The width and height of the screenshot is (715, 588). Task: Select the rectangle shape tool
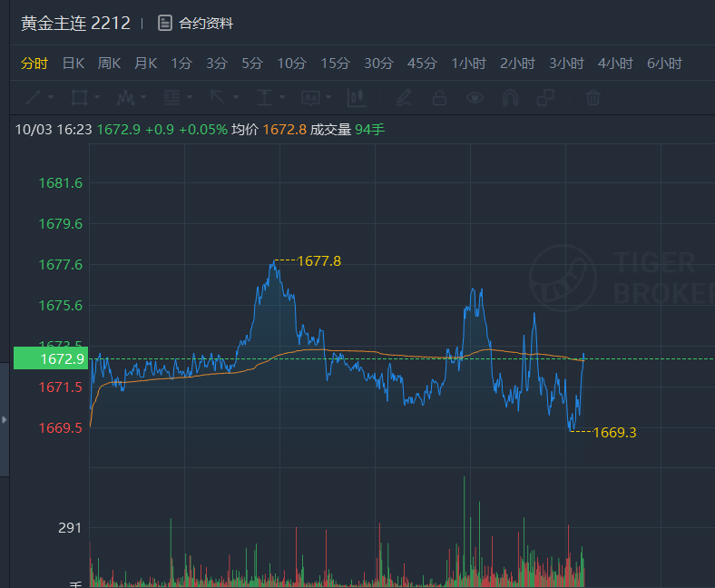(x=79, y=97)
